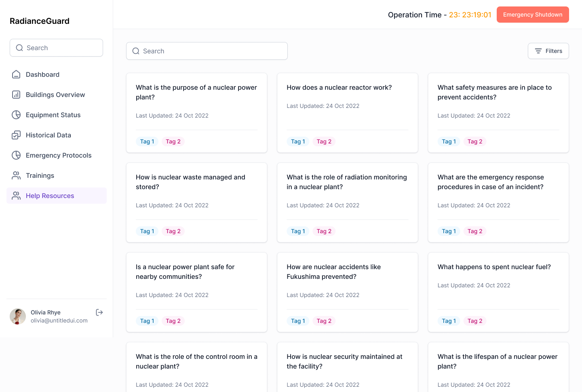Open "What happens to spent nuclear fuel?" card
582x392 pixels.
[x=494, y=267]
